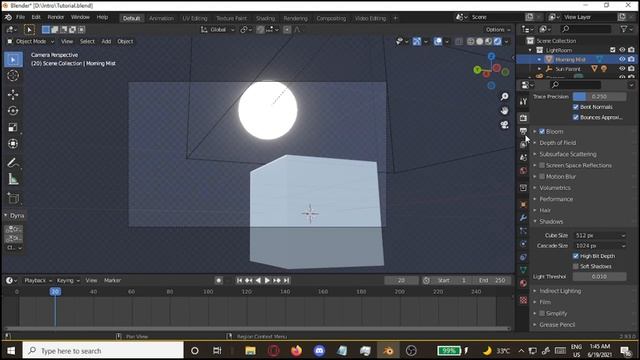Image resolution: width=640 pixels, height=360 pixels.
Task: Open File Explorer from the taskbar
Action: (250, 351)
